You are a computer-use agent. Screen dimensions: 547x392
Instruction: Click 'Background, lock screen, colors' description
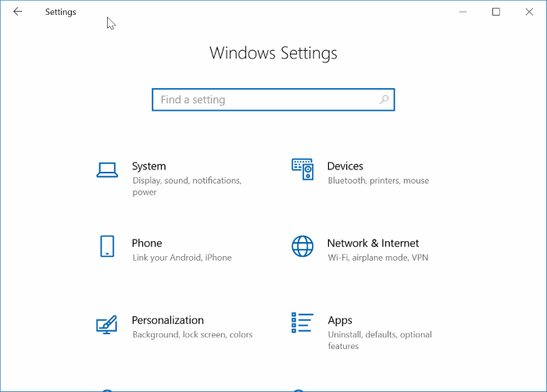click(192, 335)
